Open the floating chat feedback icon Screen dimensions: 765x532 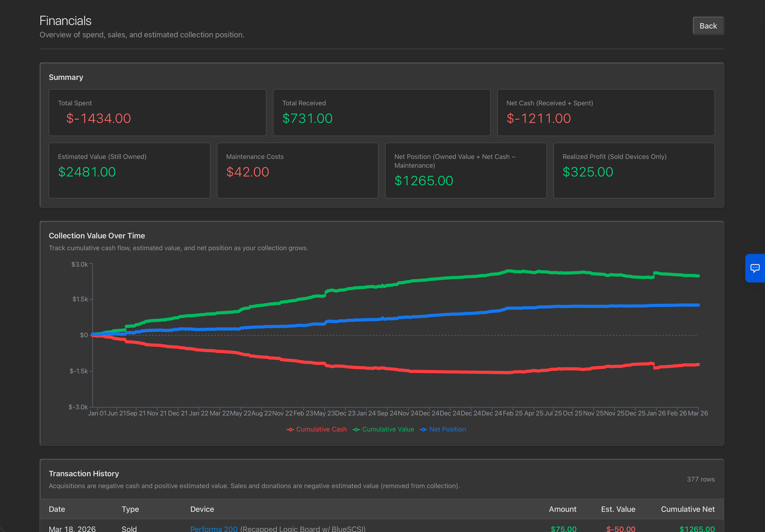(755, 268)
